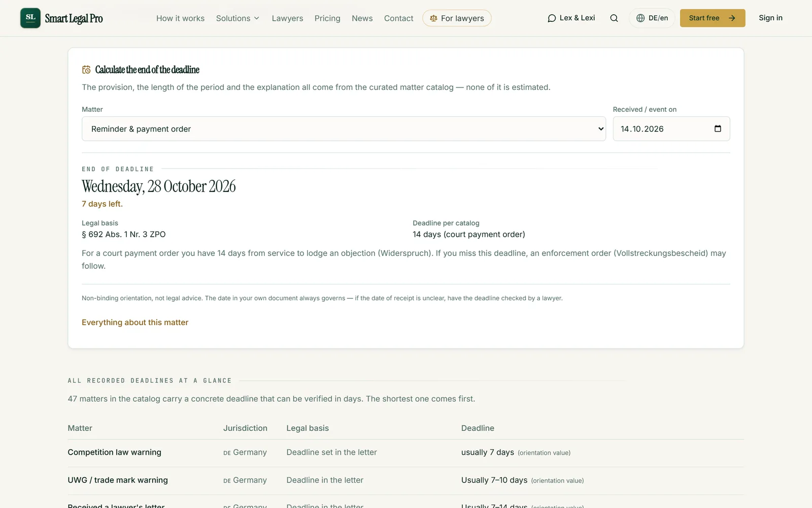Open Everything about this matter link

tap(135, 323)
